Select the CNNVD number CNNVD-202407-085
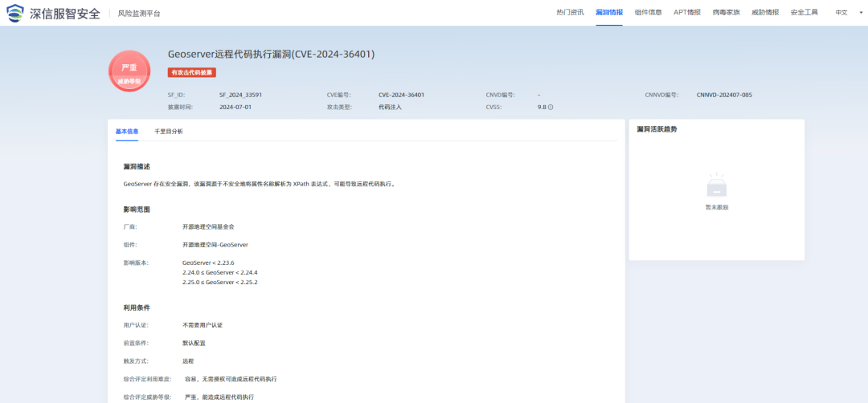This screenshot has height=403, width=868. pyautogui.click(x=724, y=95)
